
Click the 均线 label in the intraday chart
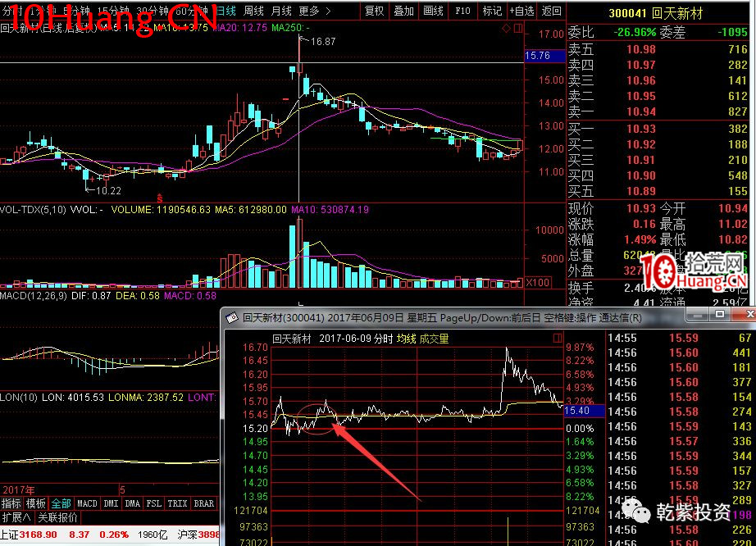[406, 339]
